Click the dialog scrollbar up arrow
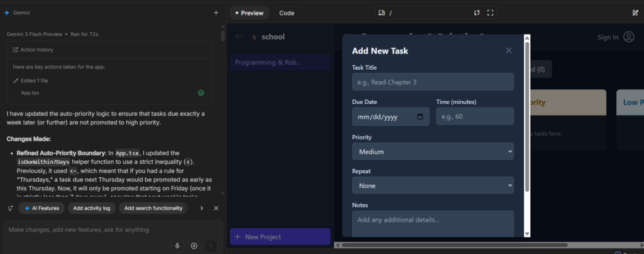The height and width of the screenshot is (254, 644). 528,38
